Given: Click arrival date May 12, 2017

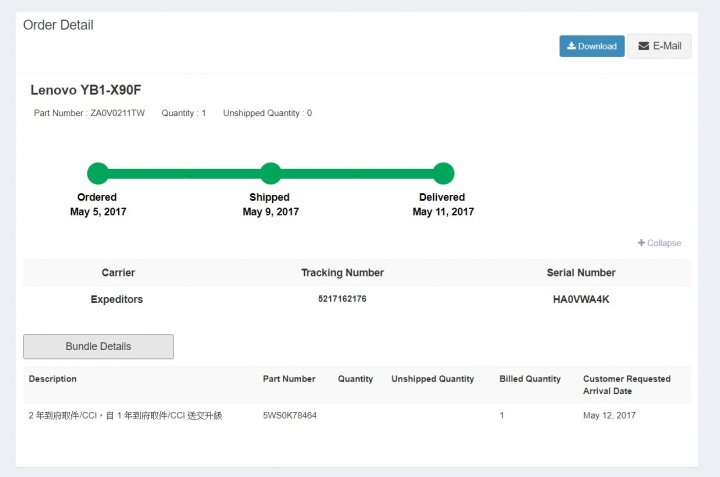Looking at the screenshot, I should [x=609, y=415].
